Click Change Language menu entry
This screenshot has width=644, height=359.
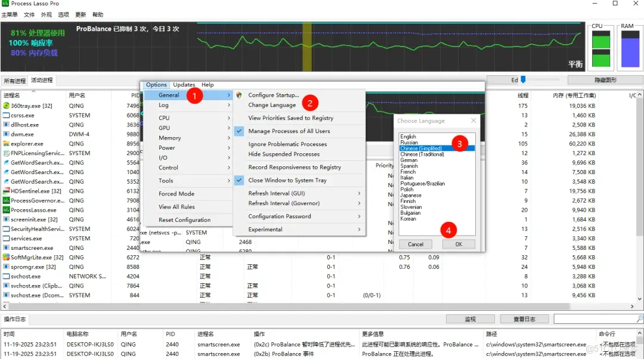pyautogui.click(x=272, y=105)
